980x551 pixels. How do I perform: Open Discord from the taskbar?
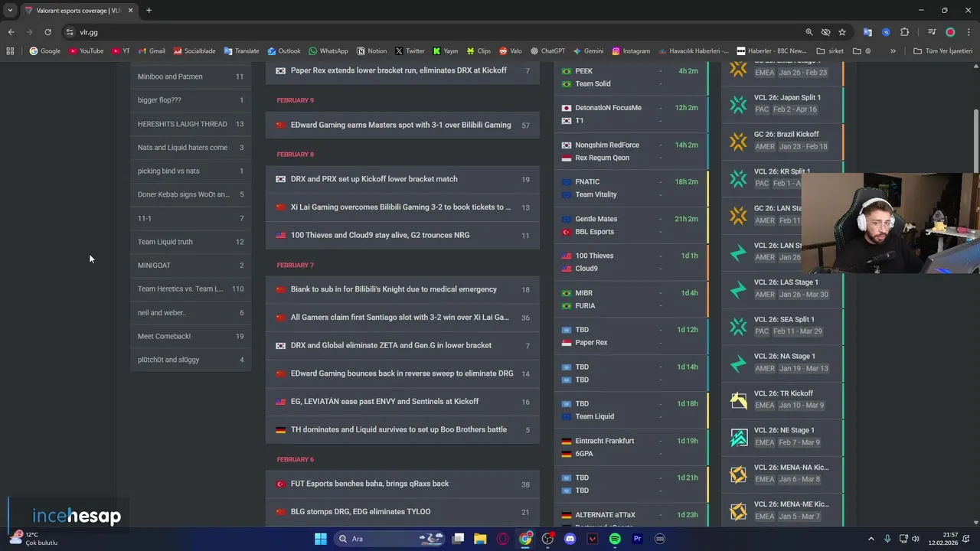(x=570, y=539)
